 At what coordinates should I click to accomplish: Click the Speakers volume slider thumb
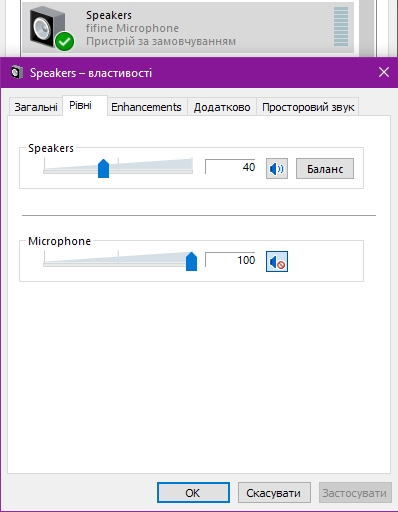click(104, 169)
